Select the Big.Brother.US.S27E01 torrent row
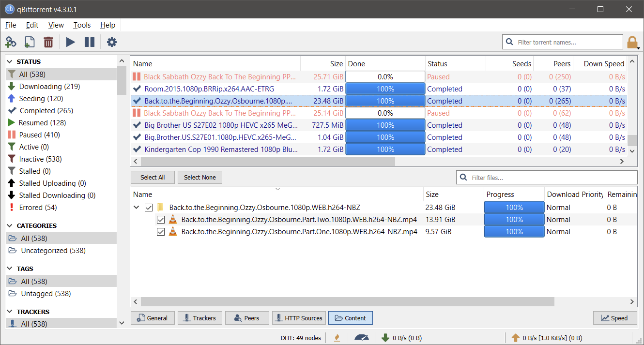This screenshot has width=644, height=345. coord(379,137)
